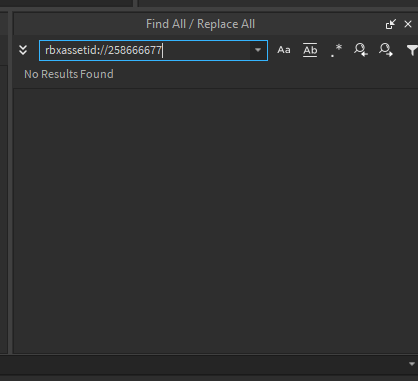
Task: Toggle the Match Case (Aa) option
Action: 284,50
